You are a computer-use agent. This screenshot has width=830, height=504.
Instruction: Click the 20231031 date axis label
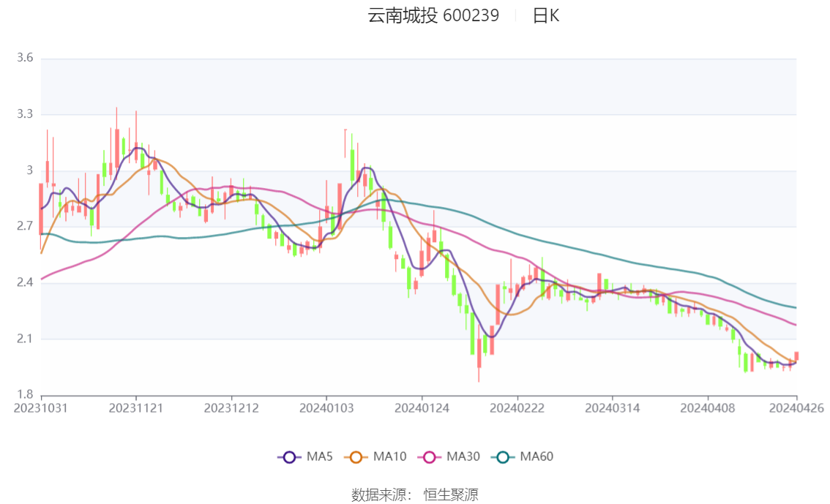pos(41,408)
